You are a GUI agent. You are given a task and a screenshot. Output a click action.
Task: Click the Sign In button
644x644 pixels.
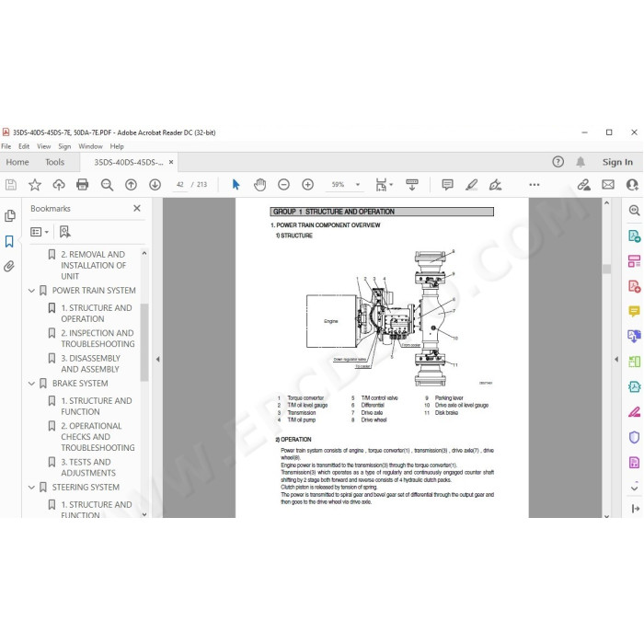617,162
